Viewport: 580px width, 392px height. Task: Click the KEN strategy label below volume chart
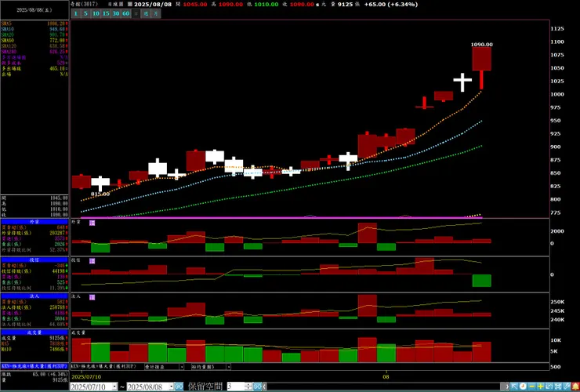tap(103, 366)
